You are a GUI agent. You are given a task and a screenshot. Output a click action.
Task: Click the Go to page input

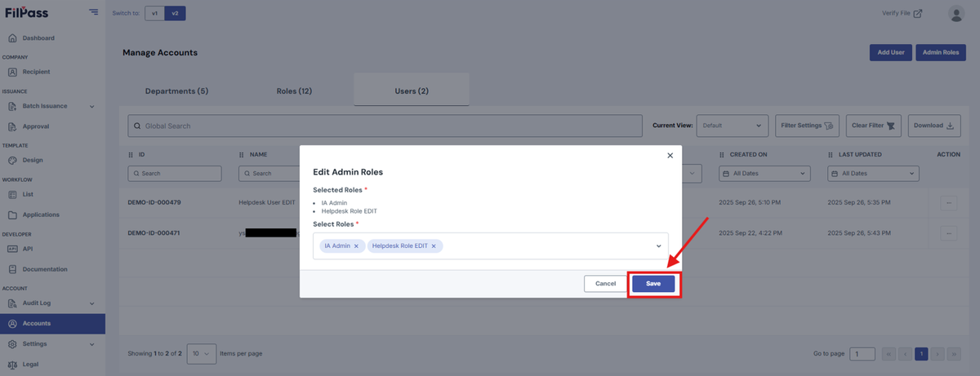(862, 354)
